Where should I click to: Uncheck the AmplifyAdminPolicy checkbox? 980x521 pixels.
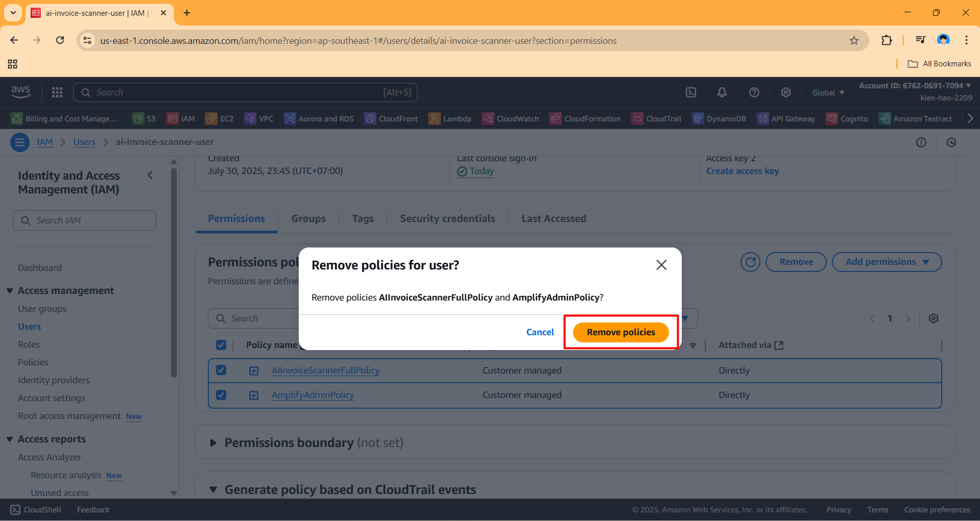tap(221, 394)
